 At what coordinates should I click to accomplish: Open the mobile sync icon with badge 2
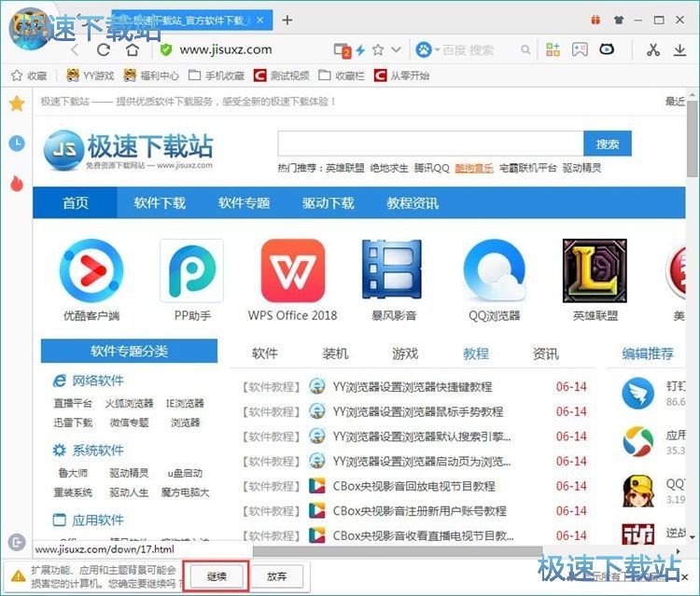pyautogui.click(x=343, y=50)
